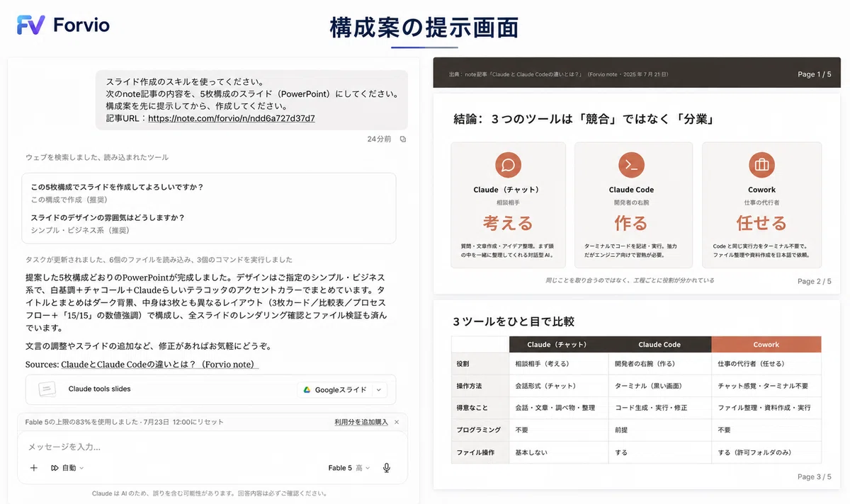Expand ウェブを検索しました tool summary

[97, 157]
